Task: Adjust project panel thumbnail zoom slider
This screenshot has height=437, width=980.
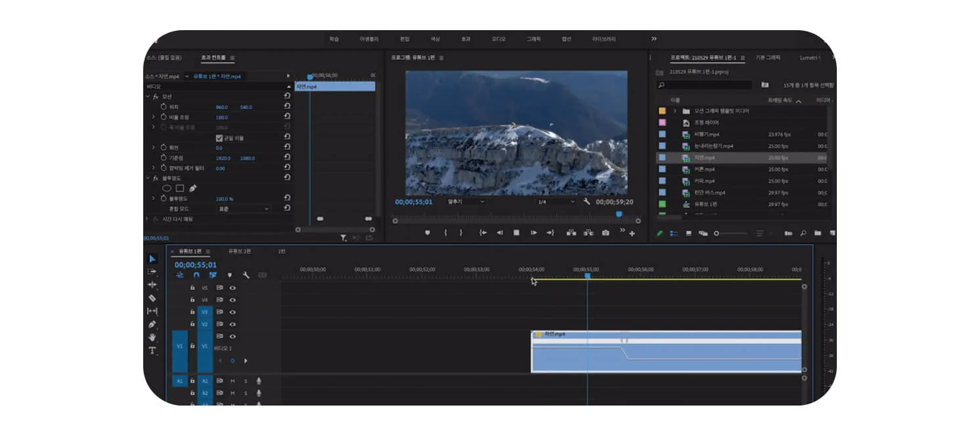Action: point(730,233)
